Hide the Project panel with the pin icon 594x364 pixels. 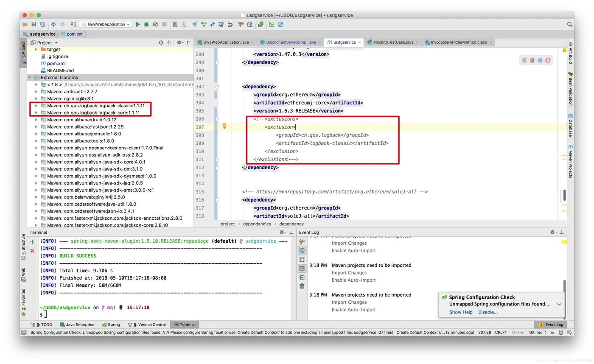pos(188,42)
